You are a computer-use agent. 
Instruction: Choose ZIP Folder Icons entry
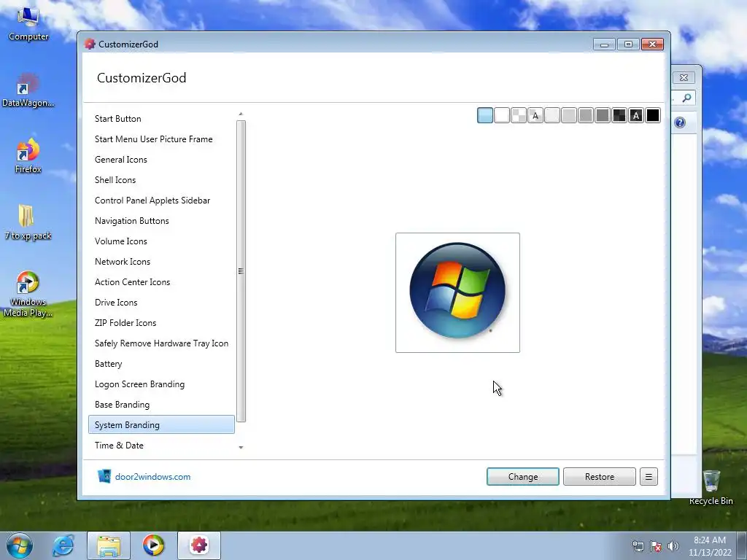[161, 323]
